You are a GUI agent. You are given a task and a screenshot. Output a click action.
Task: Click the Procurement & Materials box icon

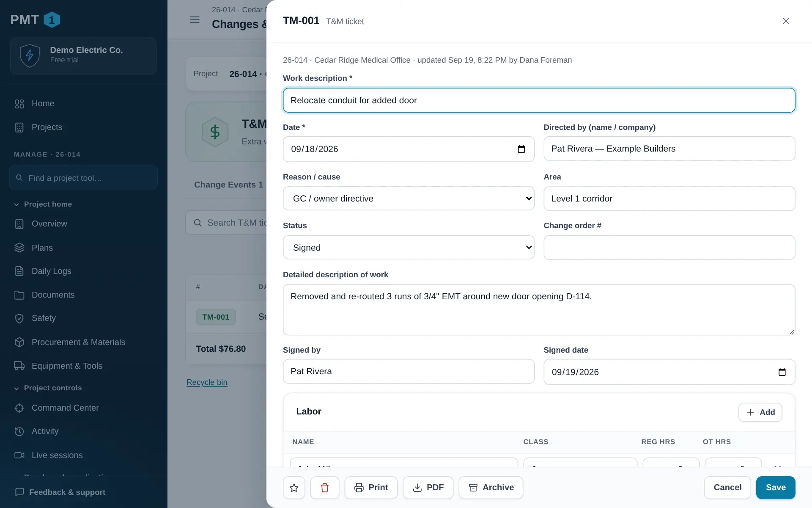click(19, 342)
